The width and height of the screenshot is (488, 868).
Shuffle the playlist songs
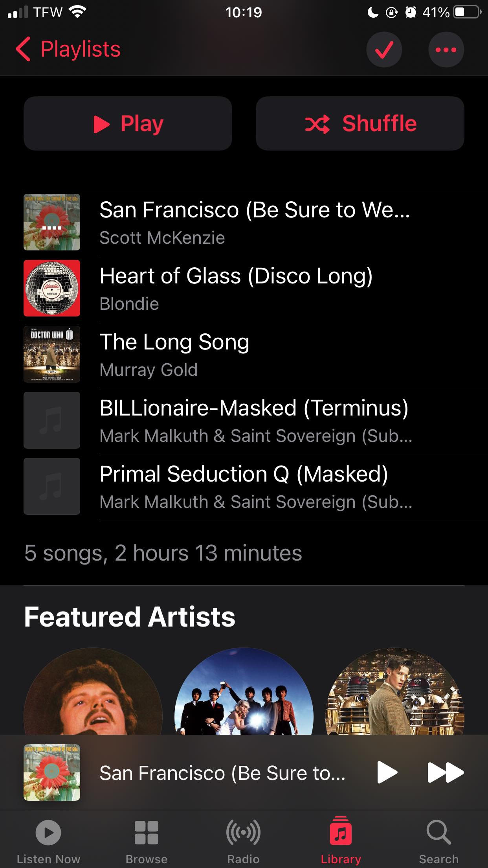pos(360,123)
